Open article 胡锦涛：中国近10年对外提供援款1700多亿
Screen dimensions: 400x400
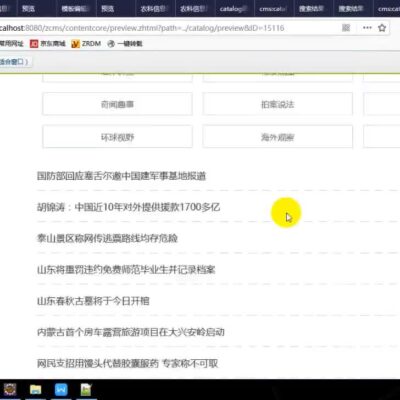click(x=128, y=207)
